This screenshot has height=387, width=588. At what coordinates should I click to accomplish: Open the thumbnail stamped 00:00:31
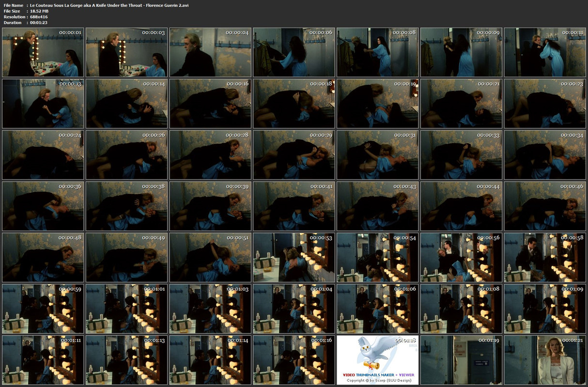378,155
